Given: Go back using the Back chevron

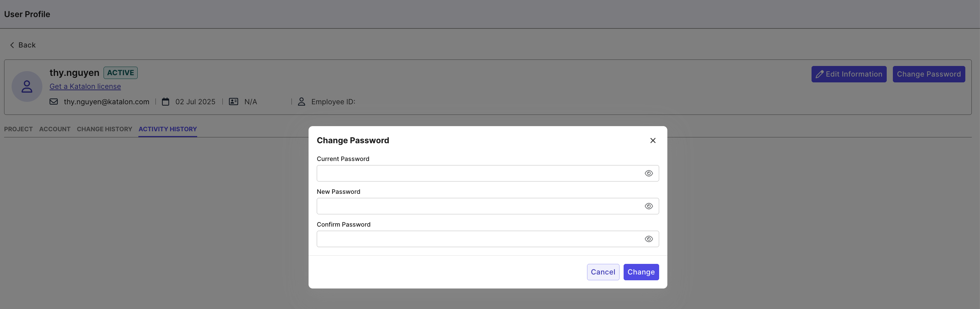Looking at the screenshot, I should pos(12,45).
